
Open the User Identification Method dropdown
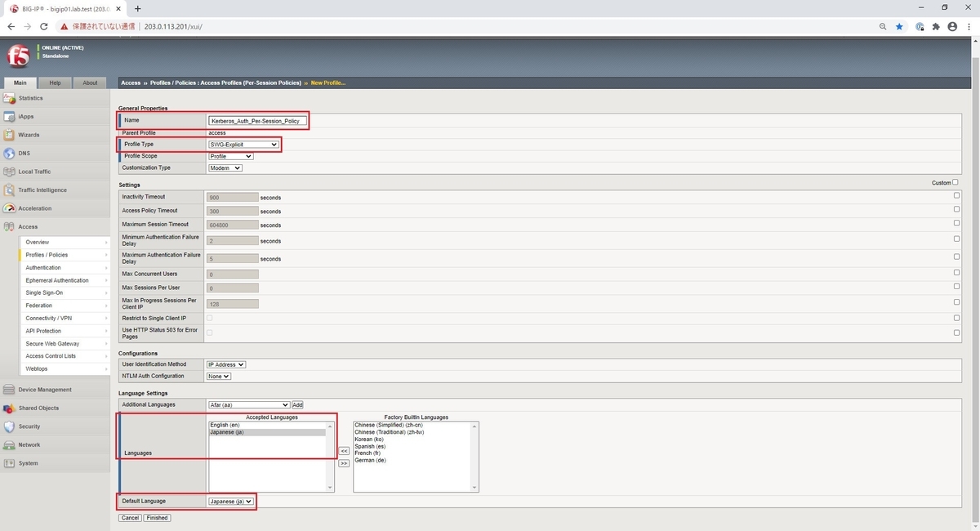coord(226,364)
